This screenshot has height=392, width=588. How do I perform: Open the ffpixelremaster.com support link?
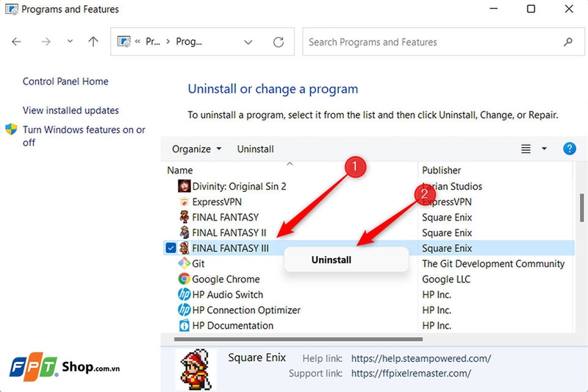tap(411, 374)
